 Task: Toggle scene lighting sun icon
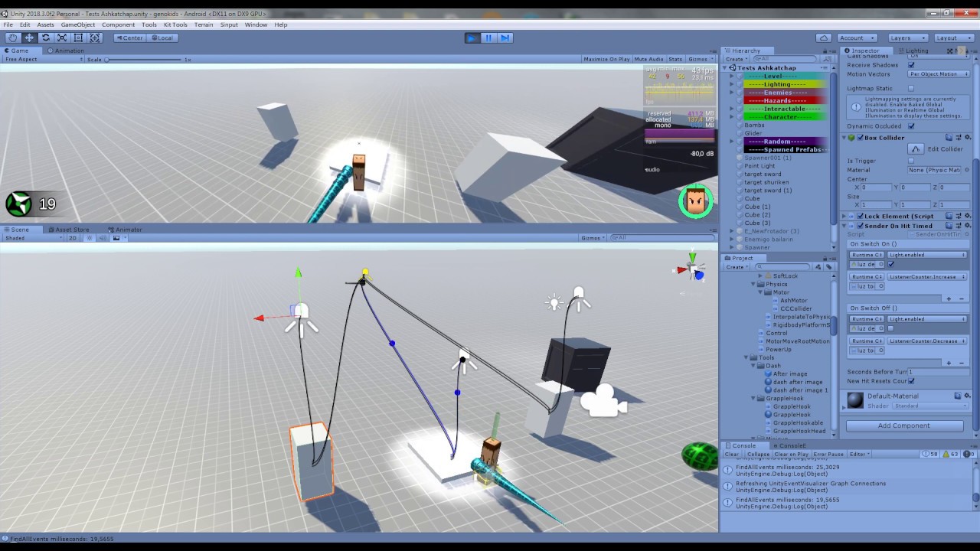tap(90, 238)
